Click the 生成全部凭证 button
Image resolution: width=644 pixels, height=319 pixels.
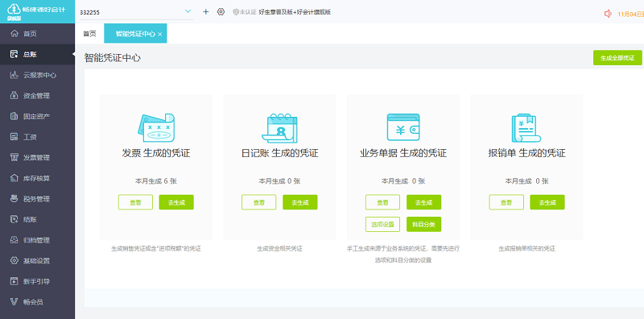coord(617,58)
